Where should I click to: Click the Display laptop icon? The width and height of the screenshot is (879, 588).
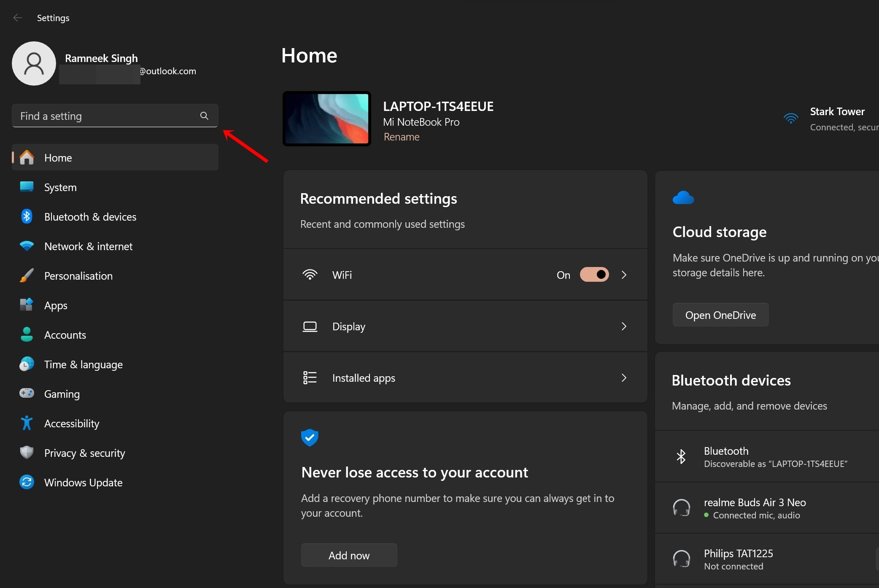310,326
